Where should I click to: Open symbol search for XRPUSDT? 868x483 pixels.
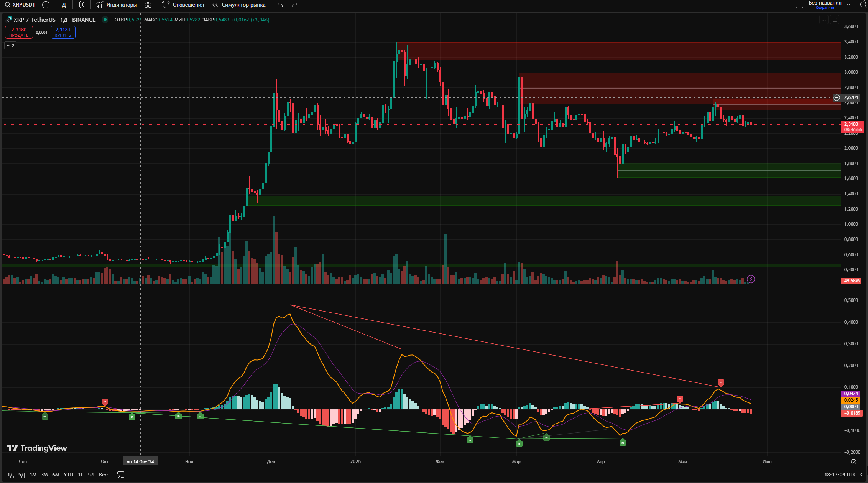[20, 5]
